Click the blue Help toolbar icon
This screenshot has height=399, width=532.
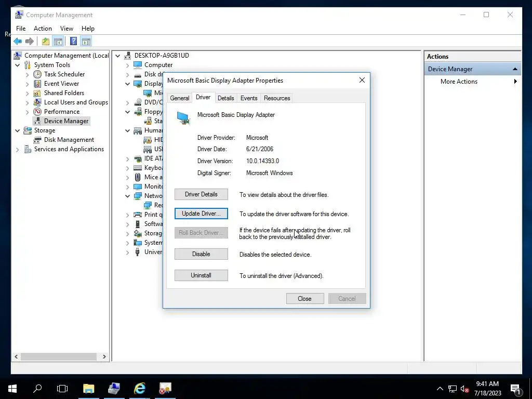tap(73, 42)
